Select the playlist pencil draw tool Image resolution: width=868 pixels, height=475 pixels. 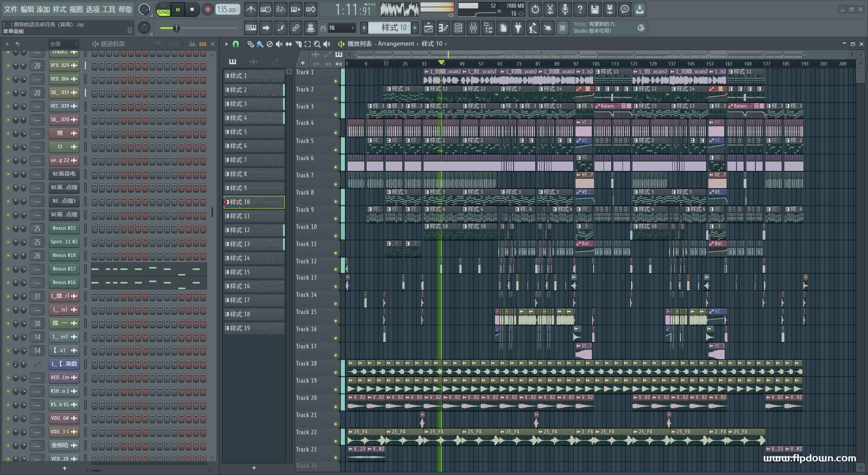pyautogui.click(x=250, y=44)
